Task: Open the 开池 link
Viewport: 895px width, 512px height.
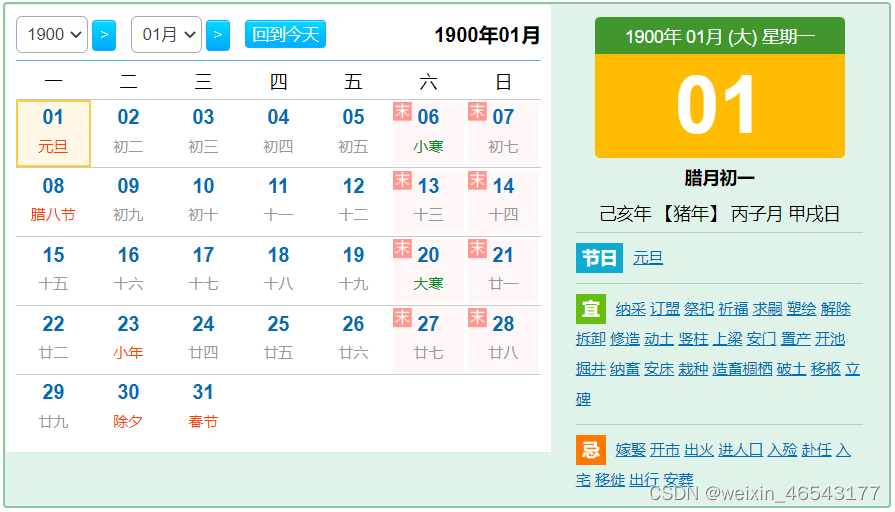Action: coord(830,339)
